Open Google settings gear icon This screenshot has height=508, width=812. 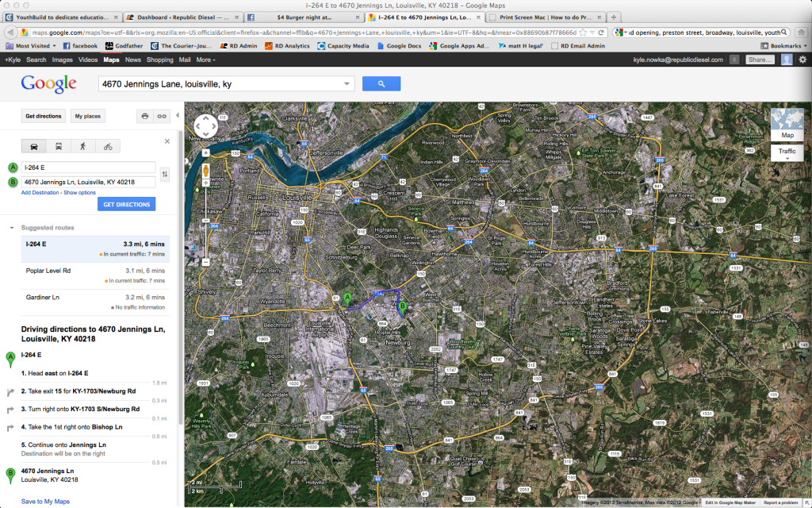tap(802, 60)
